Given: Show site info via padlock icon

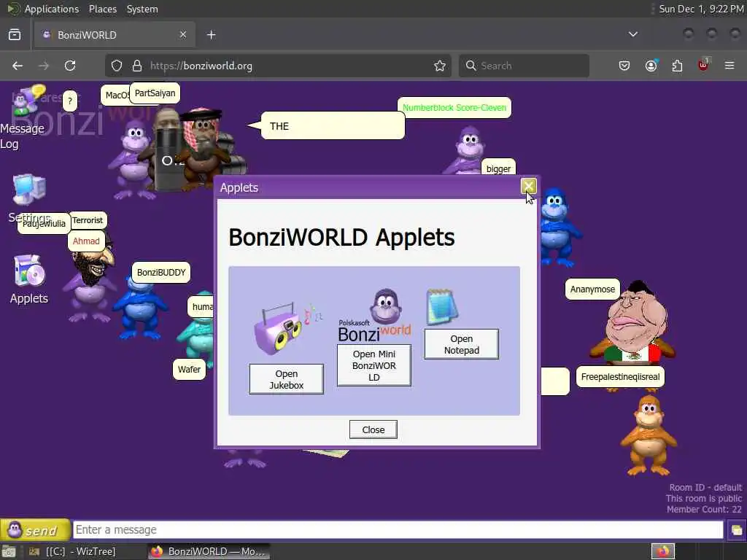Looking at the screenshot, I should coord(137,66).
